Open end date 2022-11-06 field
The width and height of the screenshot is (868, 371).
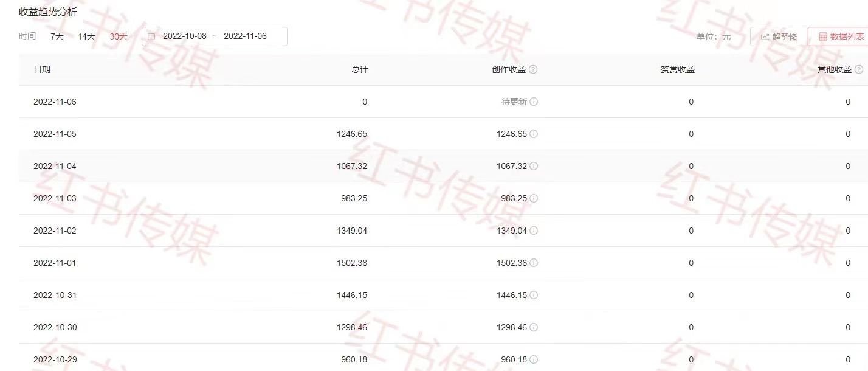tap(245, 36)
